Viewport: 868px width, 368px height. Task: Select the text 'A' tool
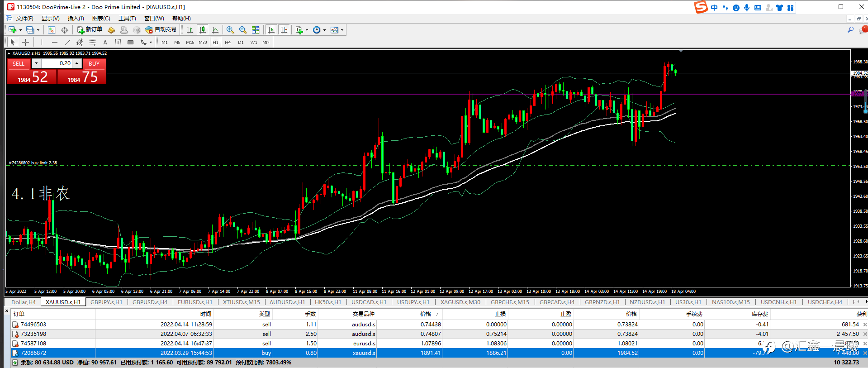click(x=105, y=42)
